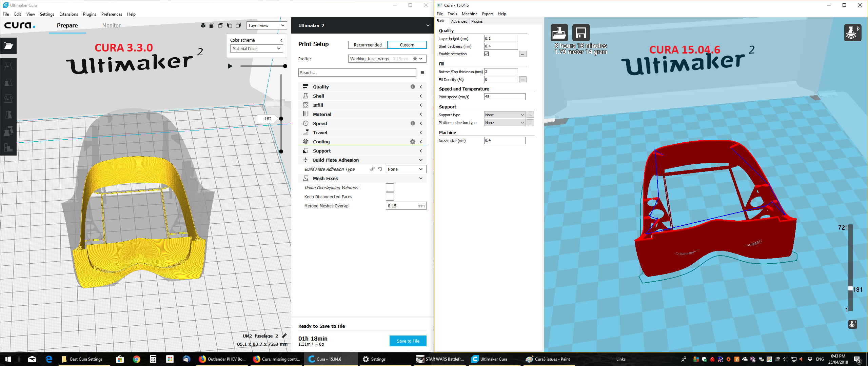Switch to the Monitor tab

pos(111,25)
